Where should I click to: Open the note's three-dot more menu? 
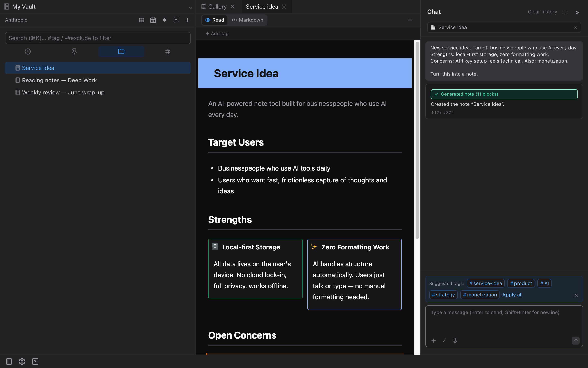click(x=410, y=20)
